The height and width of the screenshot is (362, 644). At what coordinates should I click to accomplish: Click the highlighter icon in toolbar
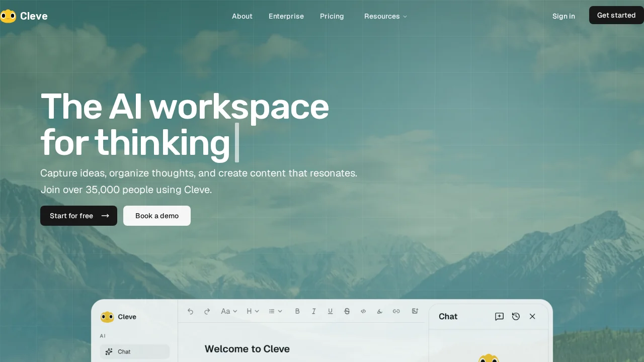(x=380, y=311)
